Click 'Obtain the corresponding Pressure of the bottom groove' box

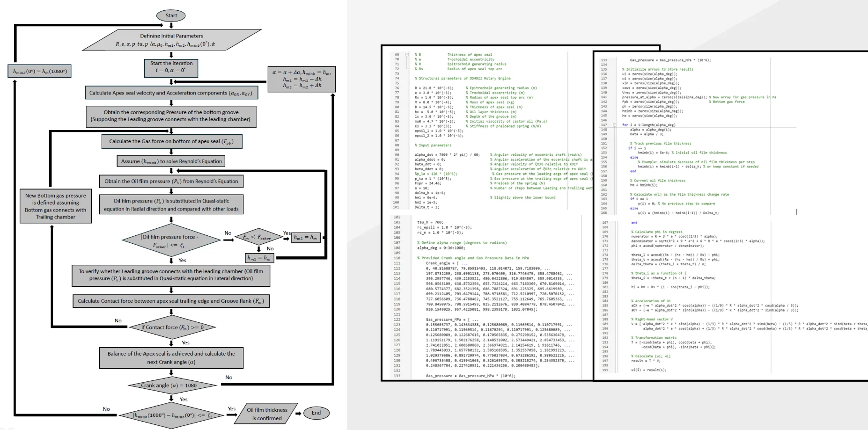tap(171, 116)
